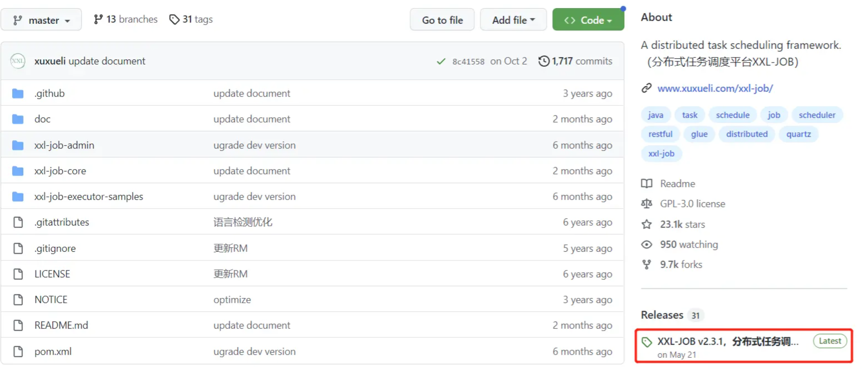Select the glue topic tag
This screenshot has width=868, height=372.
(699, 134)
